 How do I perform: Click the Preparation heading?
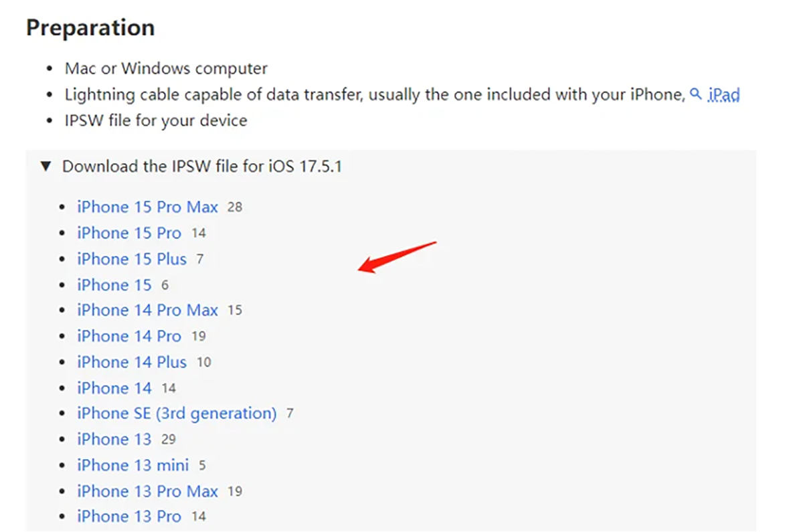pyautogui.click(x=90, y=28)
